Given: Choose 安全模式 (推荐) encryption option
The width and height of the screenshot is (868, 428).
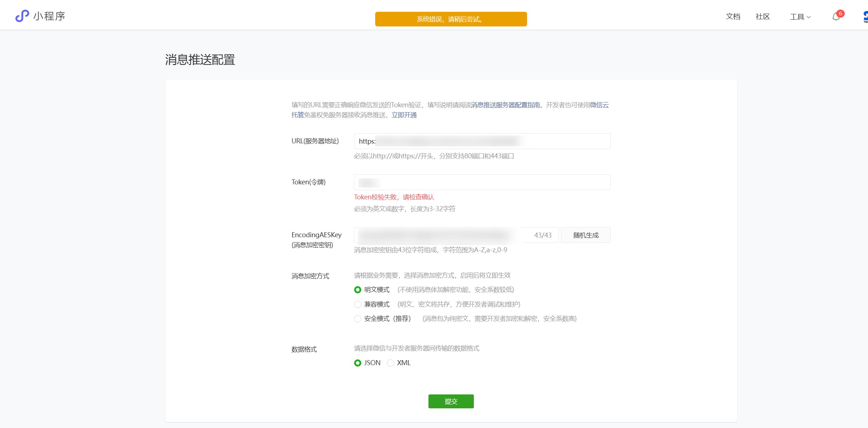Looking at the screenshot, I should pyautogui.click(x=358, y=319).
